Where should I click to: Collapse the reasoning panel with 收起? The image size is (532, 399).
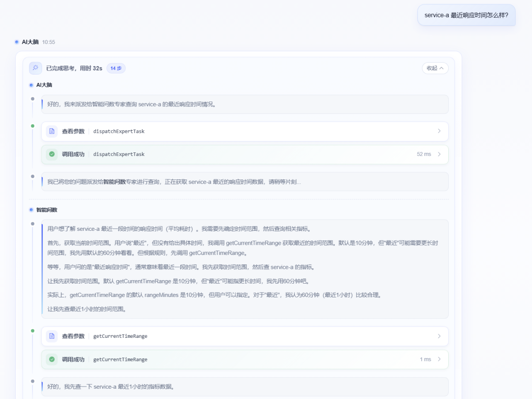pos(435,68)
